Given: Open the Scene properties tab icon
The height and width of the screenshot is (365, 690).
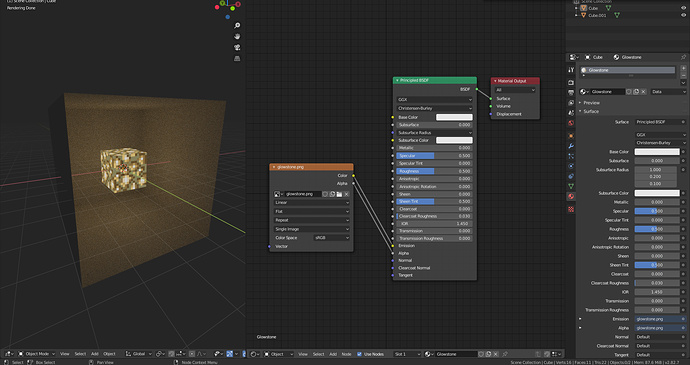Looking at the screenshot, I should (x=571, y=113).
